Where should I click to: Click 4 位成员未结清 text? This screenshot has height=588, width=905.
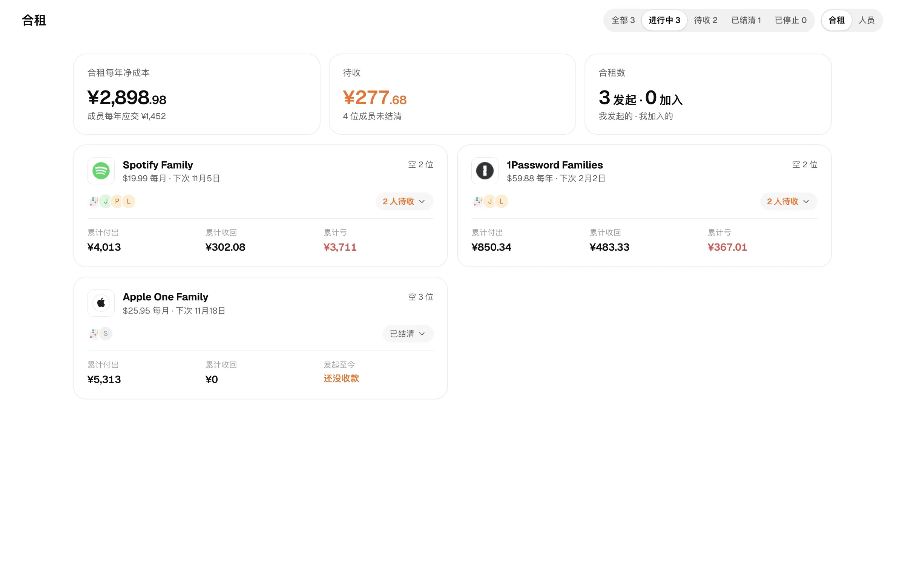click(x=372, y=116)
